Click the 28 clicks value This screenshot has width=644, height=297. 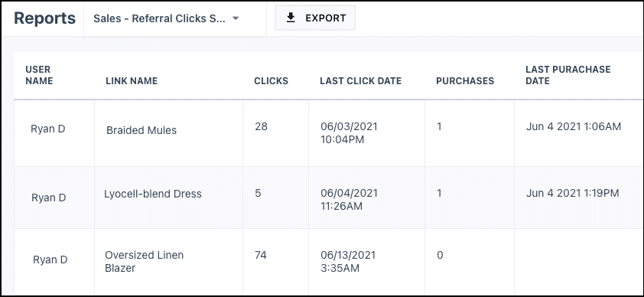(x=261, y=126)
